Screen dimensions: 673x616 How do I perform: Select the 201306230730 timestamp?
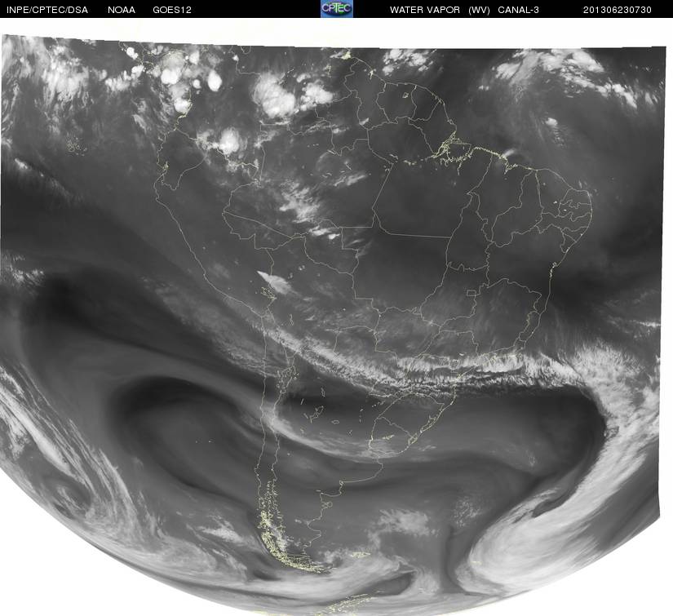[x=618, y=10]
